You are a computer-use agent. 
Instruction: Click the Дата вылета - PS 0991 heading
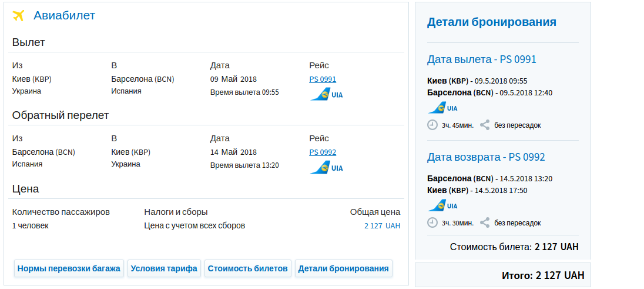481,59
